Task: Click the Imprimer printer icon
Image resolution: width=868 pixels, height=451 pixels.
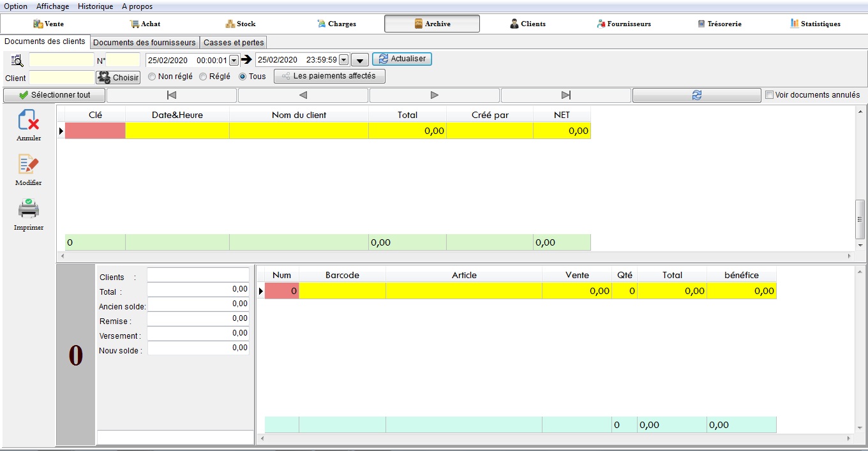Action: point(29,209)
